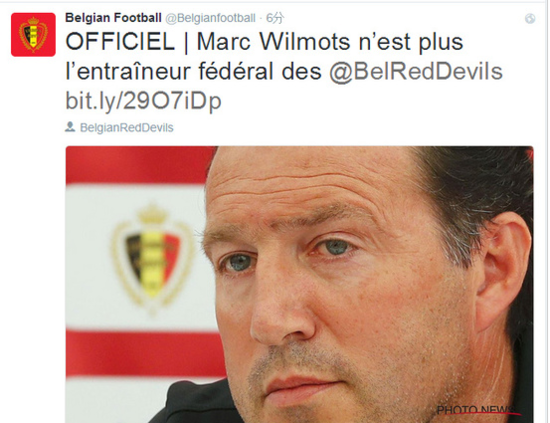Open the Belgian Football profile avatar
550x423 pixels.
33,34
